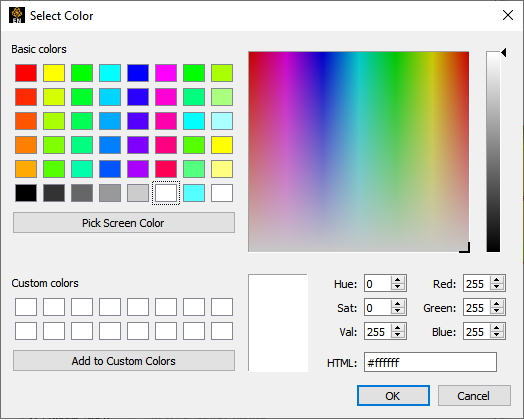Click Add to Custom Colors button

click(124, 361)
